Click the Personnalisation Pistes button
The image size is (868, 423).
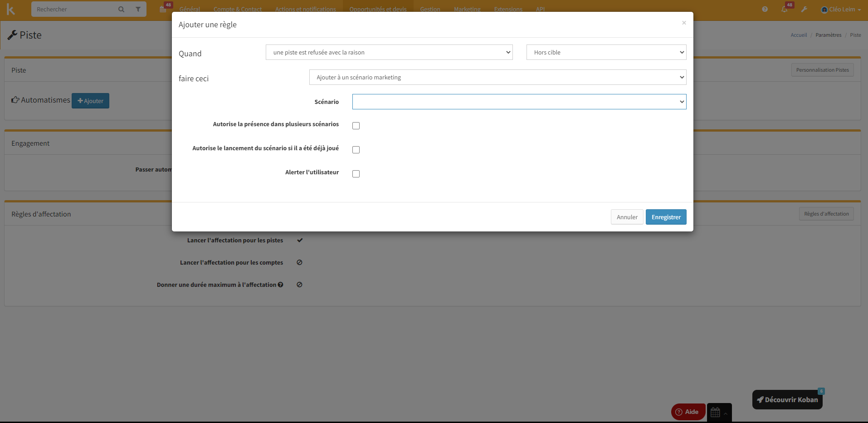point(823,70)
